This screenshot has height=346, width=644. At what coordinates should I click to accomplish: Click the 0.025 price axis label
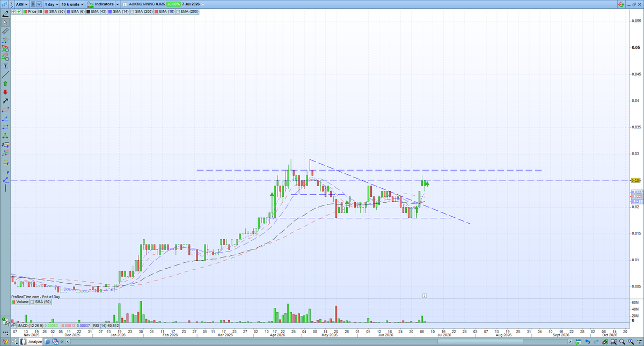tap(636, 180)
